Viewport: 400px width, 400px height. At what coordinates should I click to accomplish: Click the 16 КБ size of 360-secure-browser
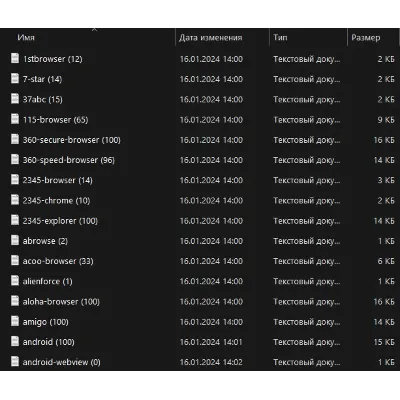click(x=384, y=140)
